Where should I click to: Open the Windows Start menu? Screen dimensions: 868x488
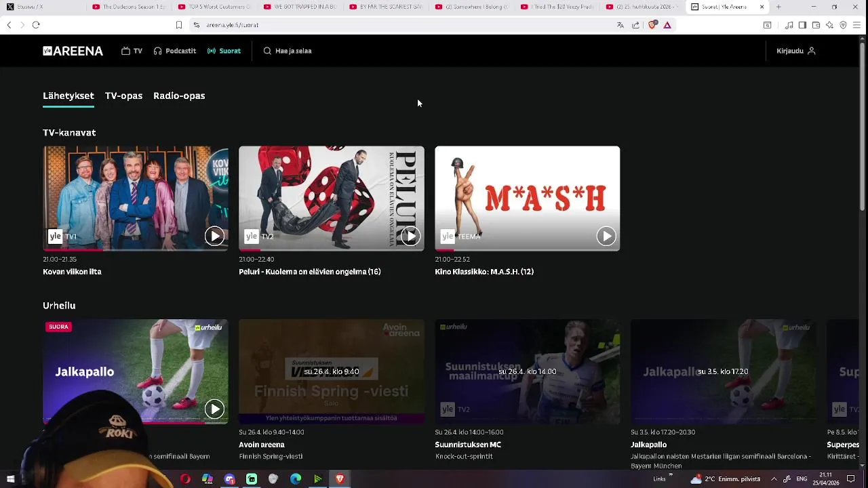pos(10,479)
